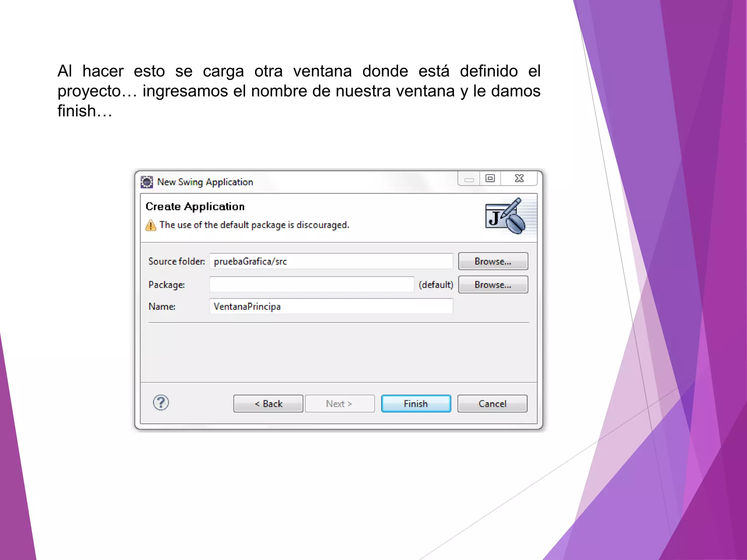This screenshot has width=747, height=560.
Task: Click the default package warning icon
Action: (151, 225)
